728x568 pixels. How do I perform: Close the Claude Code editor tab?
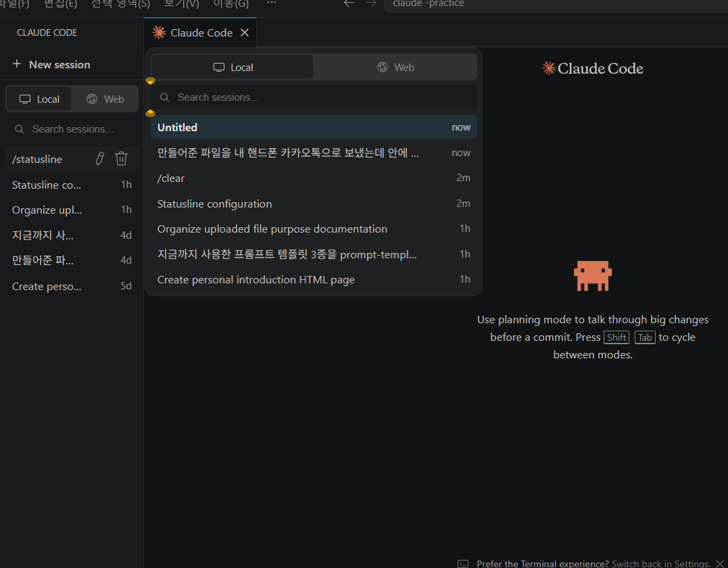click(x=245, y=32)
